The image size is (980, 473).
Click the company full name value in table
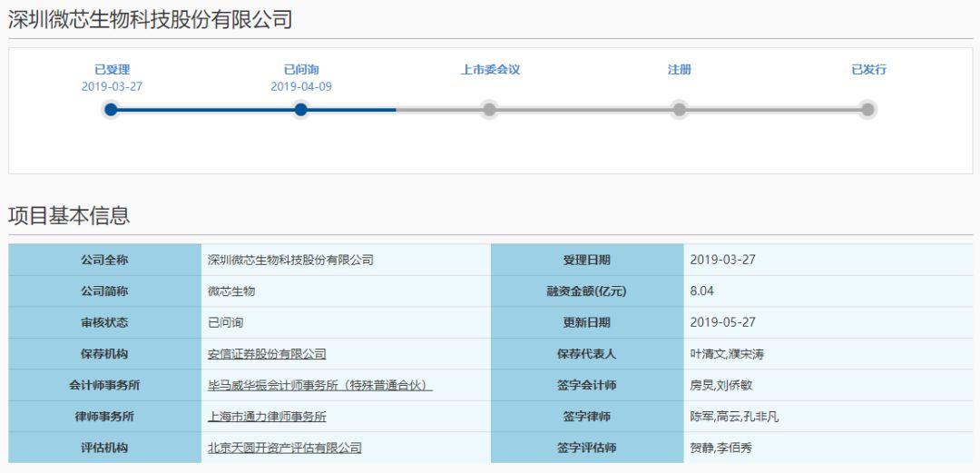point(290,261)
